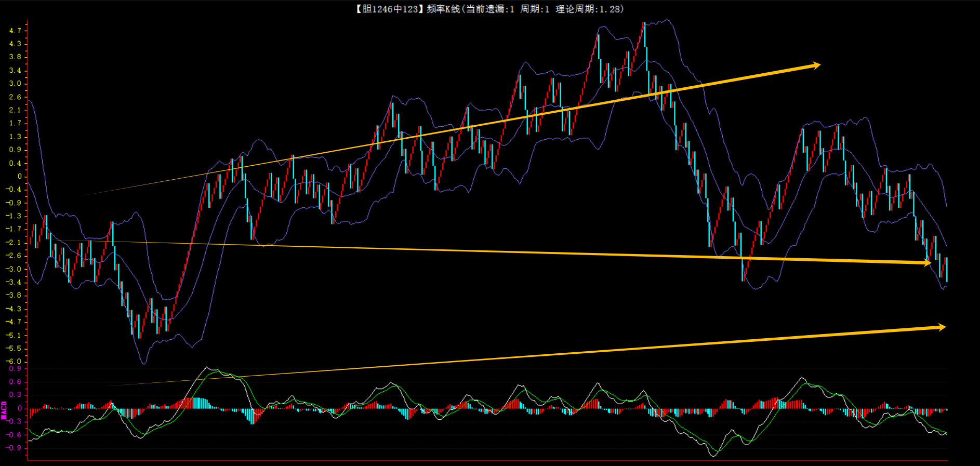Click the 理论周期:1.28 text in title

pyautogui.click(x=589, y=9)
